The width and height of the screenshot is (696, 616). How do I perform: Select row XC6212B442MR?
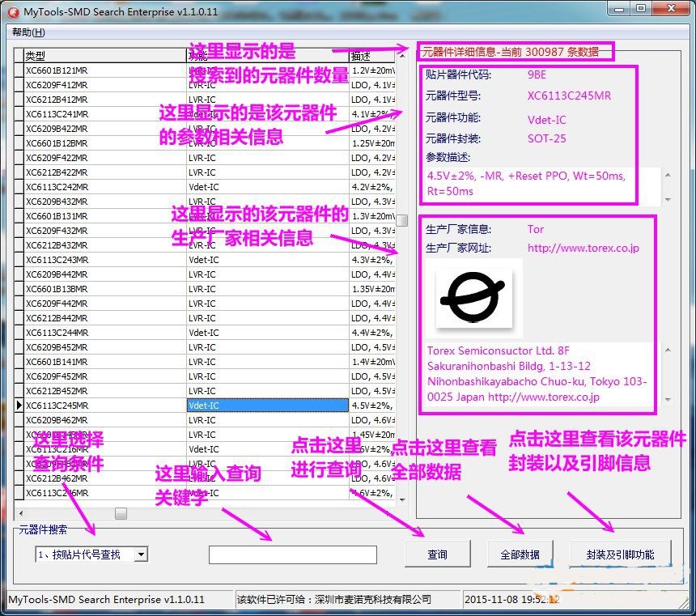click(204, 318)
